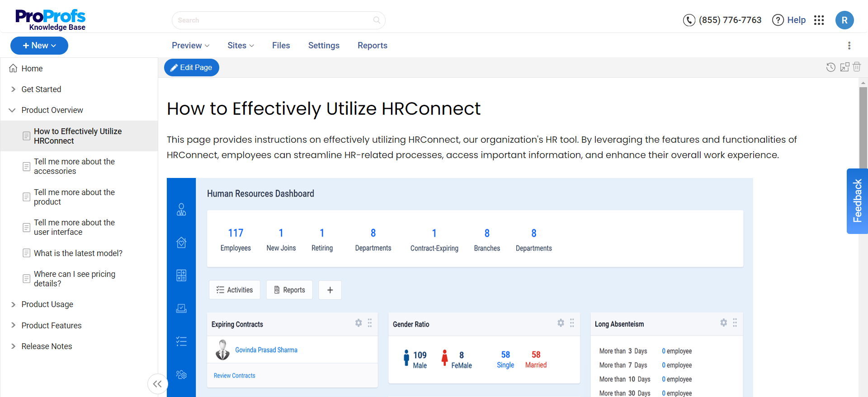Open the Help question mark icon
Screen dimensions: 868x397
[778, 20]
